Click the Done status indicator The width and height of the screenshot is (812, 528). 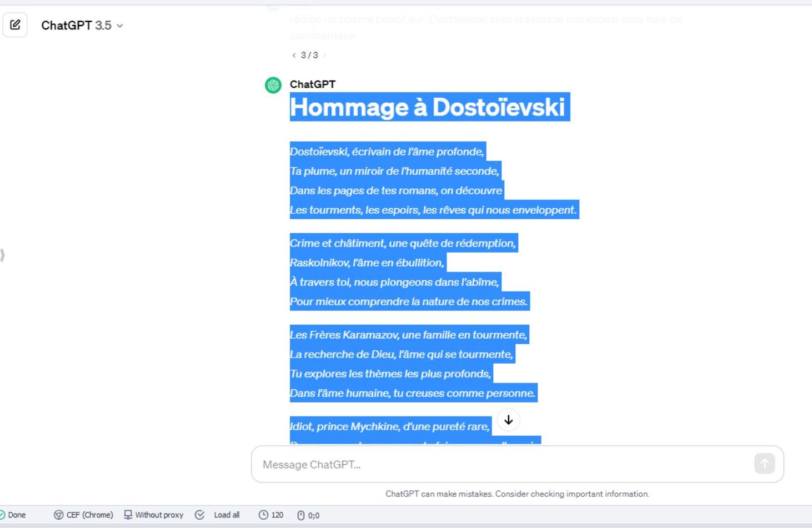13,515
